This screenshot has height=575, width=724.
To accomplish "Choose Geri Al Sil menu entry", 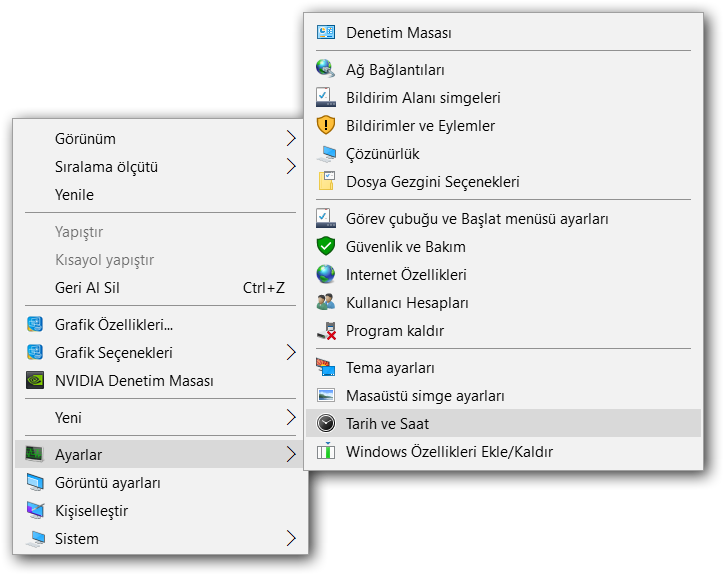I will tap(88, 288).
